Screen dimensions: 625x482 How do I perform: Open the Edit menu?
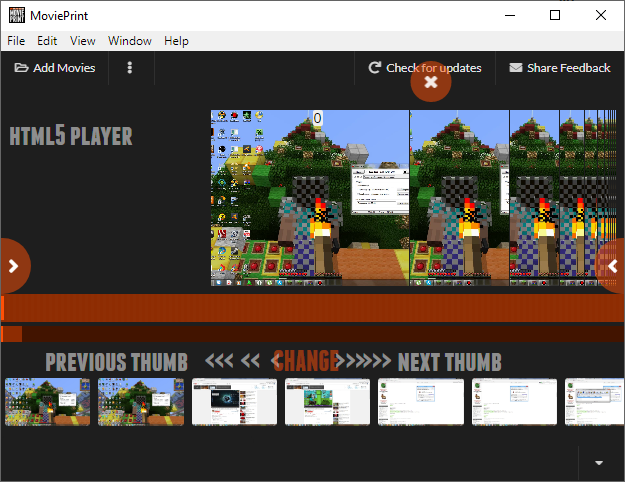coord(47,41)
